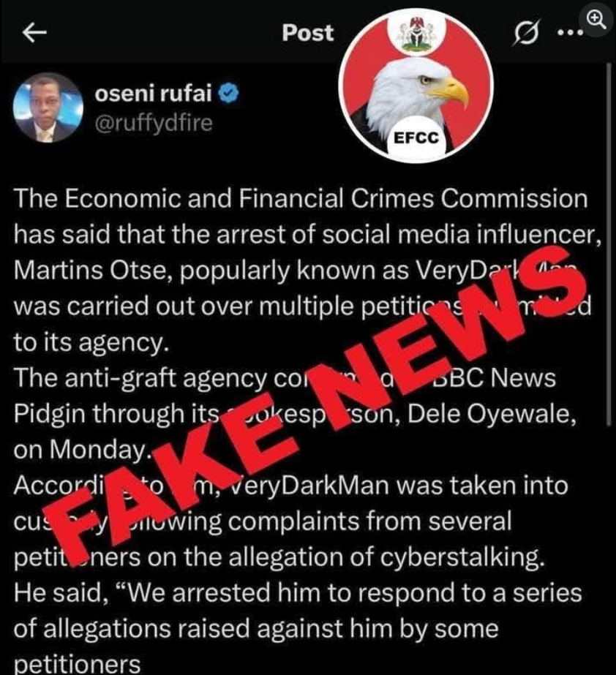
Task: Click the magnifier zoom-in icon
Action: [x=596, y=19]
